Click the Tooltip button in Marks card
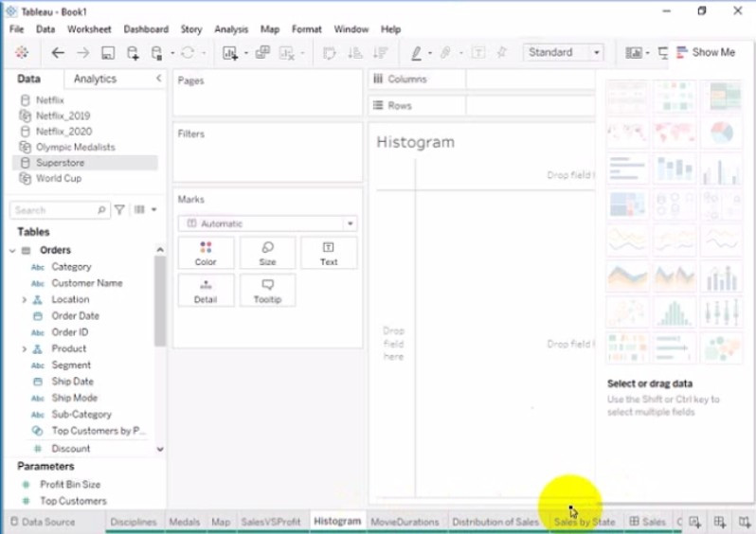 point(267,290)
